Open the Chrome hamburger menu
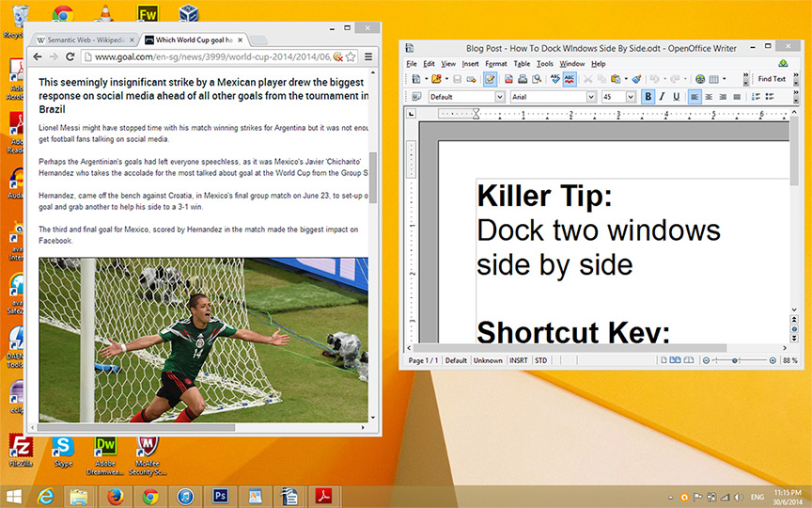Image resolution: width=812 pixels, height=508 pixels. point(368,56)
